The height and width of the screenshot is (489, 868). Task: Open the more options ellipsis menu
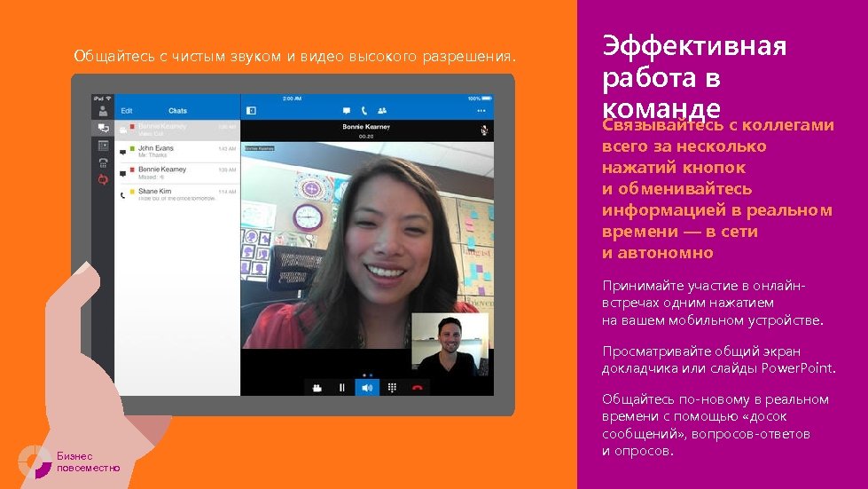(x=481, y=111)
